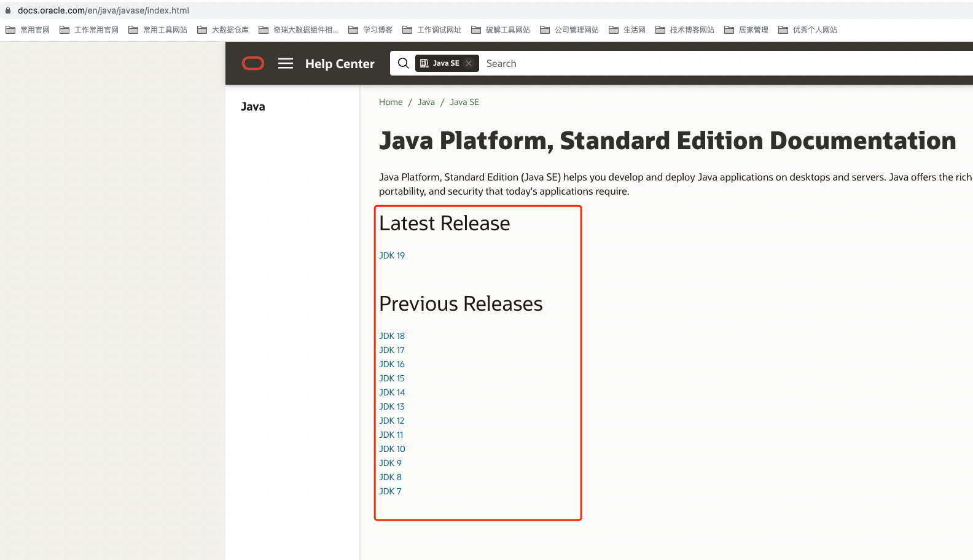Open the JDK 19 documentation link

pyautogui.click(x=392, y=255)
